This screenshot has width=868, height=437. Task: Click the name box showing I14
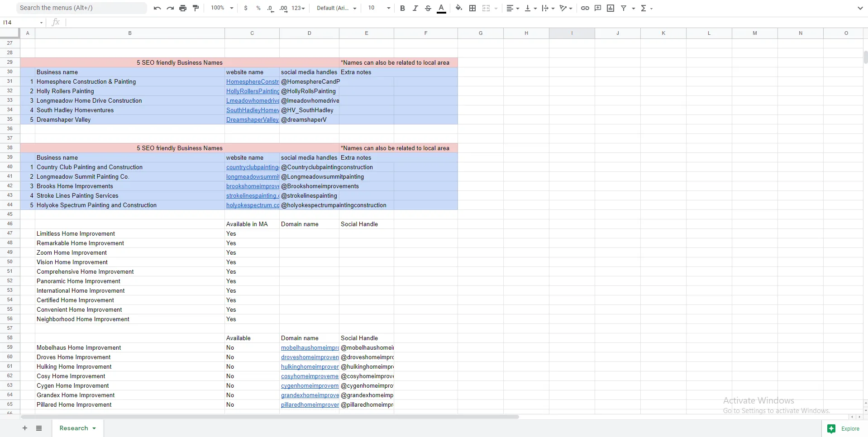click(23, 22)
